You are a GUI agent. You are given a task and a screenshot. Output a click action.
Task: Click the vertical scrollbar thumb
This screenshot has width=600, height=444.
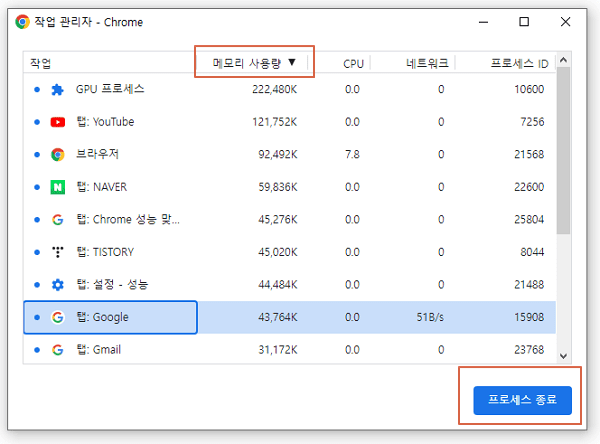tap(563, 150)
